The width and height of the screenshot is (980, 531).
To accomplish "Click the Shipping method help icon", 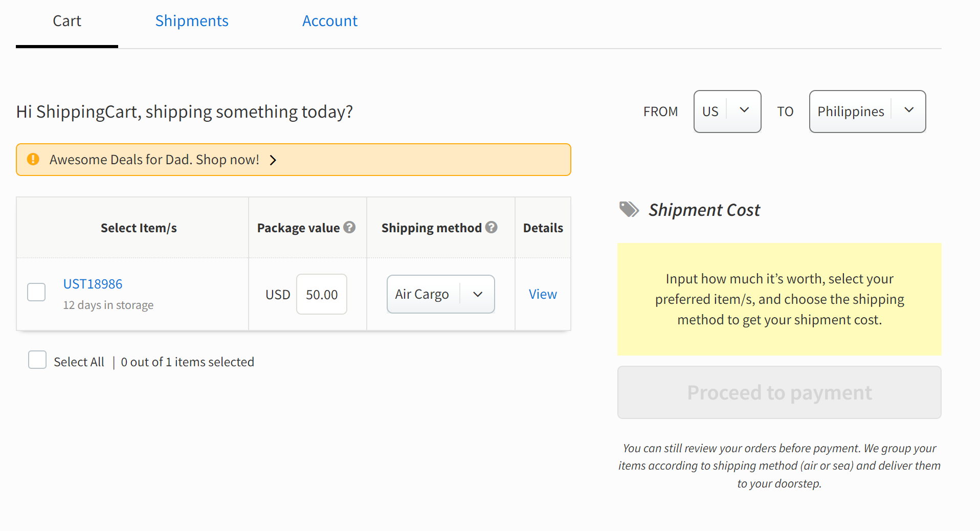I will (492, 227).
